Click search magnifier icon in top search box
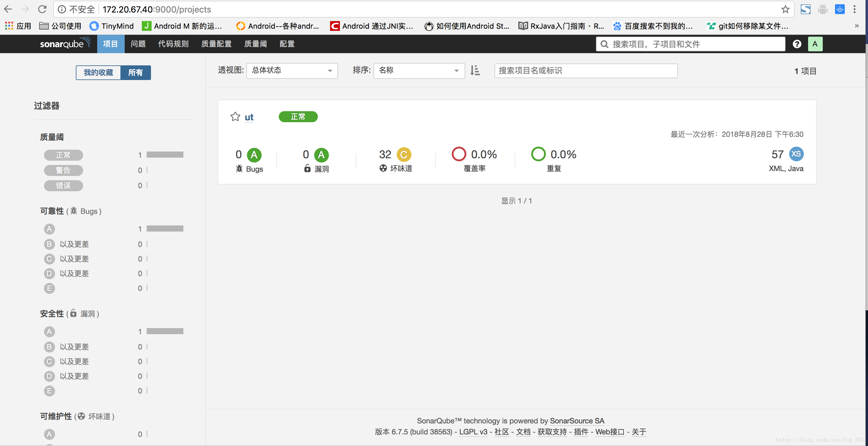Viewport: 868px width, 446px height. [605, 44]
